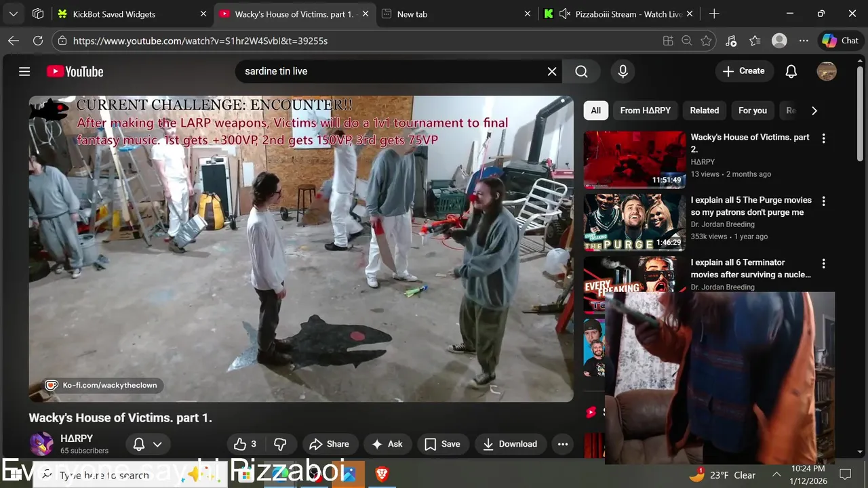The image size is (868, 488).
Task: Add this page to favorites star
Action: tap(706, 41)
